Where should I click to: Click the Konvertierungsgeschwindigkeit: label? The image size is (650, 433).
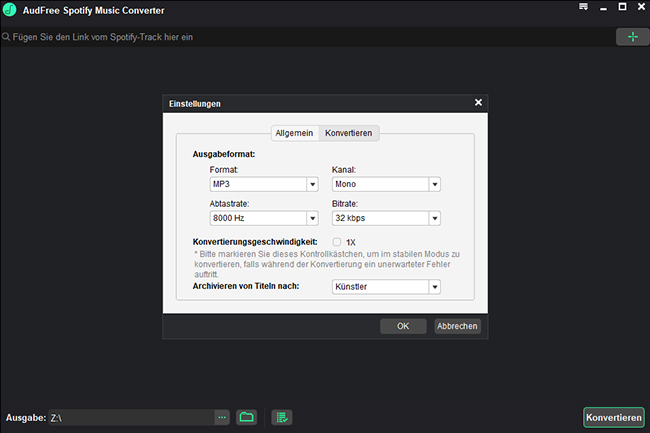[255, 242]
